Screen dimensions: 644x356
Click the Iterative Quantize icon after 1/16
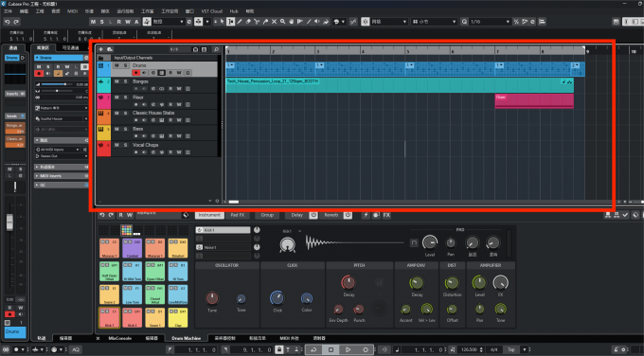(516, 22)
